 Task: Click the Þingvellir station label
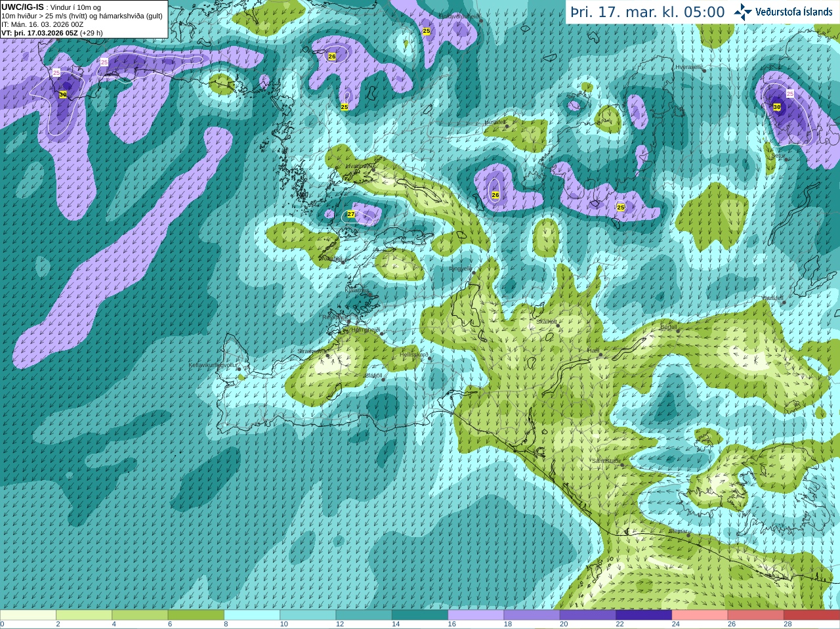(461, 269)
